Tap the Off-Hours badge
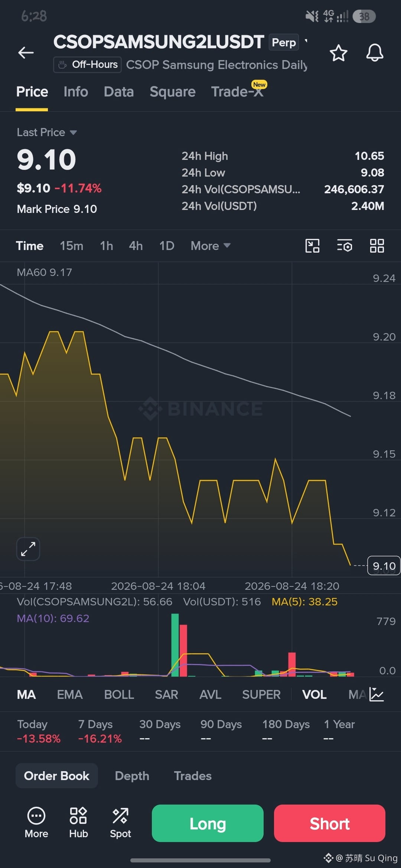The image size is (401, 868). [x=88, y=65]
